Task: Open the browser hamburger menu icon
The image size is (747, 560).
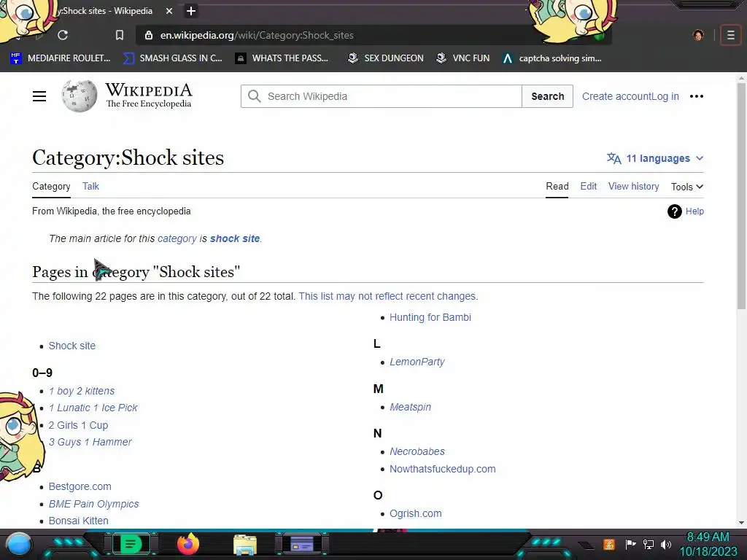Action: pyautogui.click(x=731, y=35)
